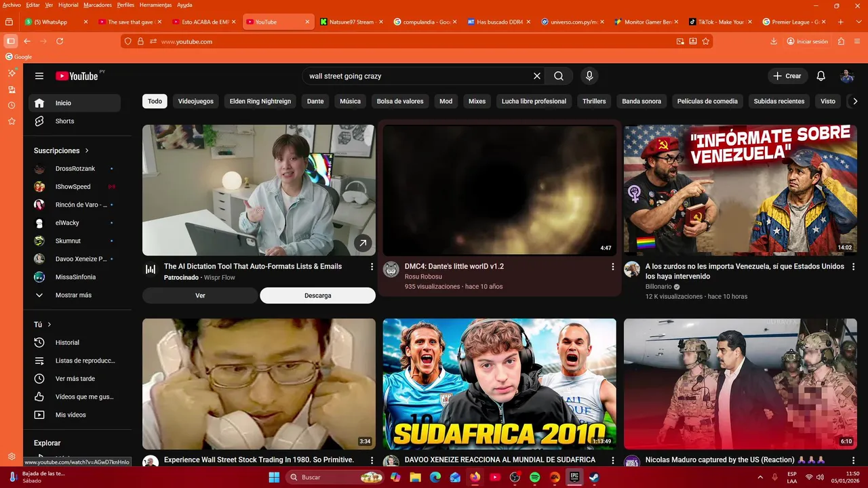The width and height of the screenshot is (868, 488).
Task: Open the Marcadores menu
Action: click(x=98, y=5)
